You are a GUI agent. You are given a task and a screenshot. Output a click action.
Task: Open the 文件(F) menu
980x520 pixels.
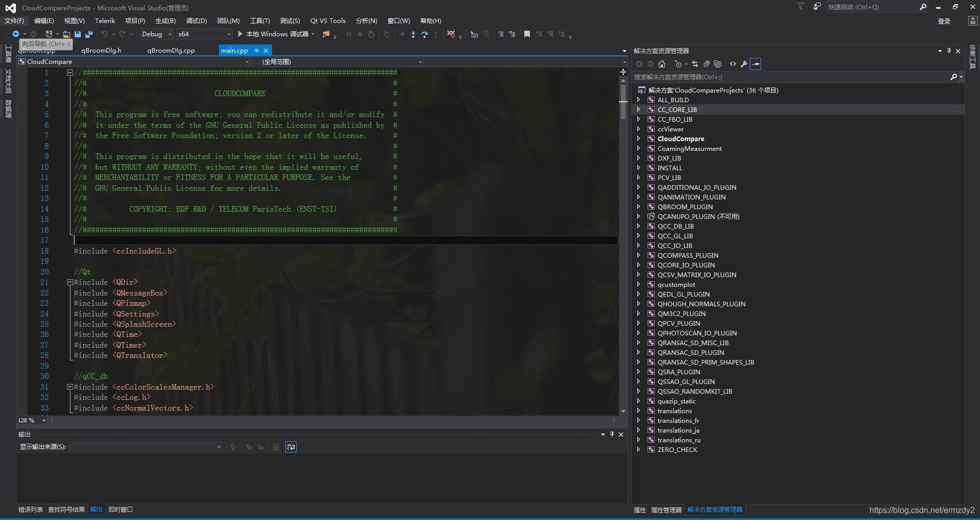point(14,21)
